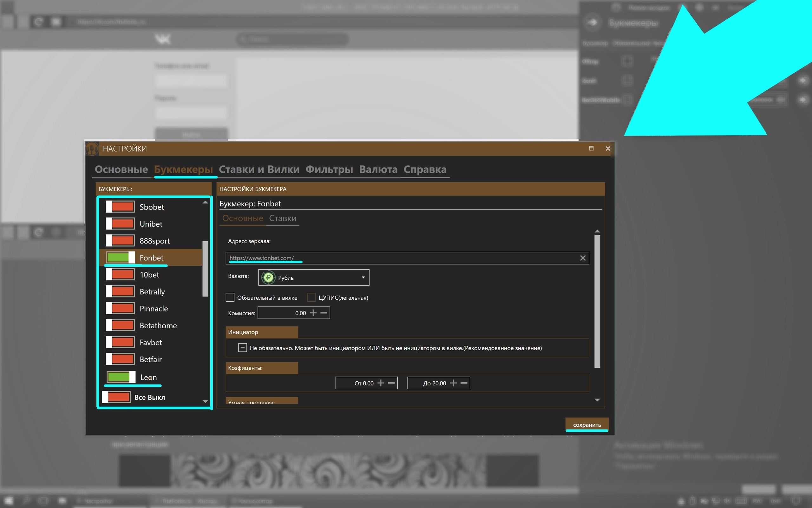The width and height of the screenshot is (812, 508).
Task: Select Betfair in the bookmakers list
Action: [x=151, y=359]
